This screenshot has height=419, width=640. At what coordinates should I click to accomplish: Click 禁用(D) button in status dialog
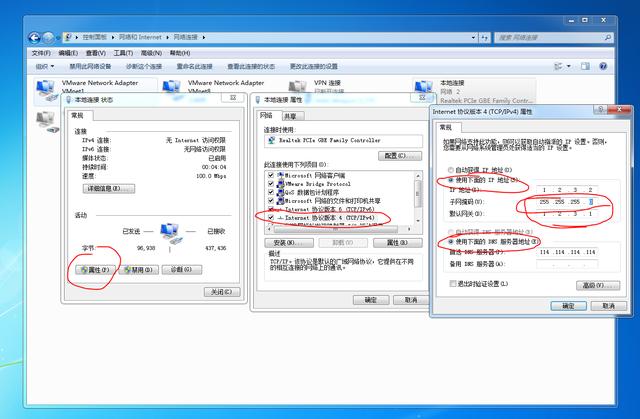tap(139, 270)
